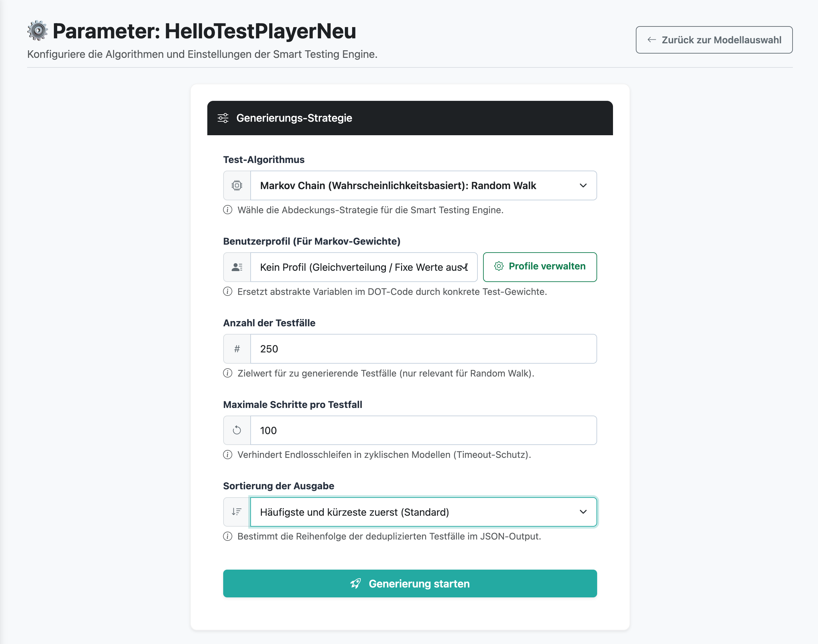Screen dimensions: 818x644
Task: Start generation with Generierung starten
Action: [x=410, y=583]
